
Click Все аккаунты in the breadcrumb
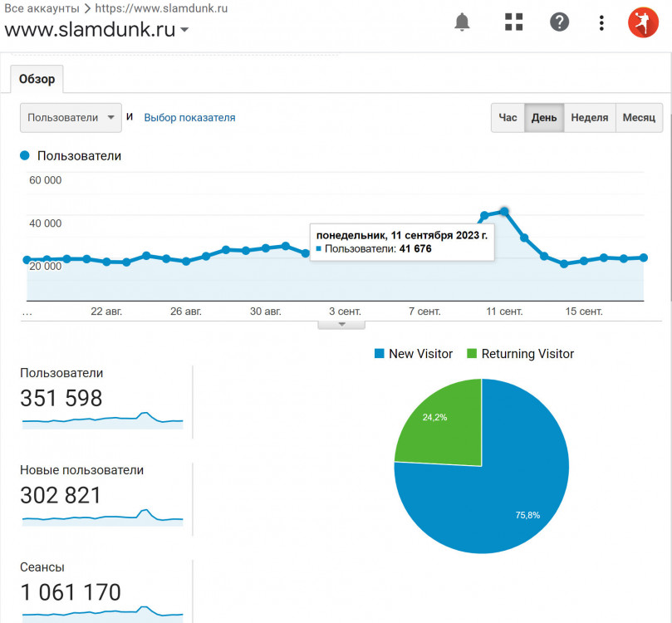pos(41,8)
